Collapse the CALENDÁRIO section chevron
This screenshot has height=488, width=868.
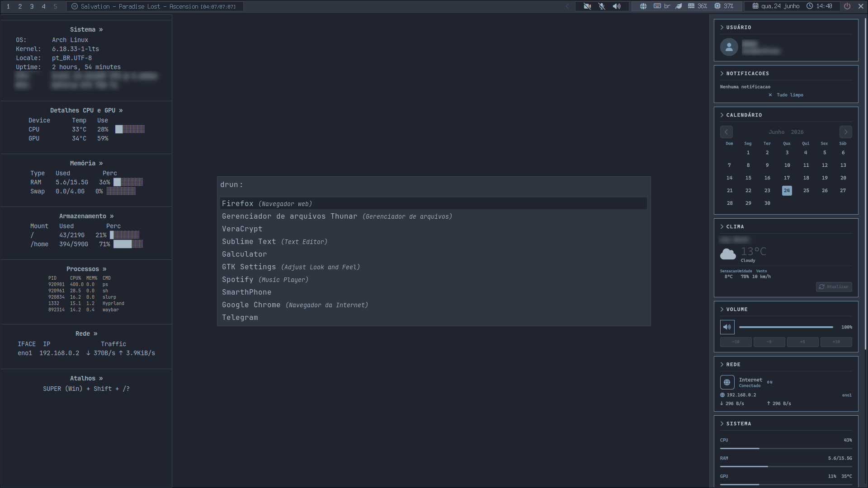pyautogui.click(x=722, y=115)
